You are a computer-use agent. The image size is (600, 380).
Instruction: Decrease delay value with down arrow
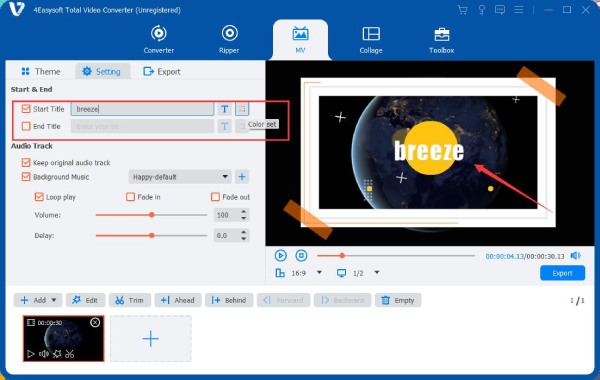244,238
